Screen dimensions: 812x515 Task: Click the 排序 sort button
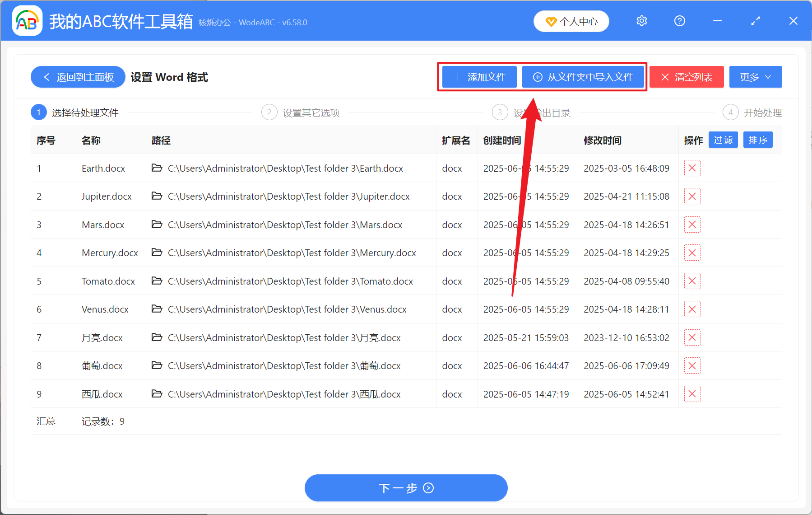tap(758, 140)
